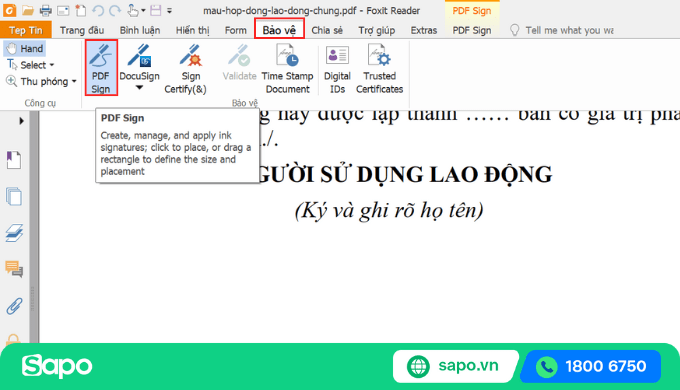Choose the Select text tool

pos(26,65)
